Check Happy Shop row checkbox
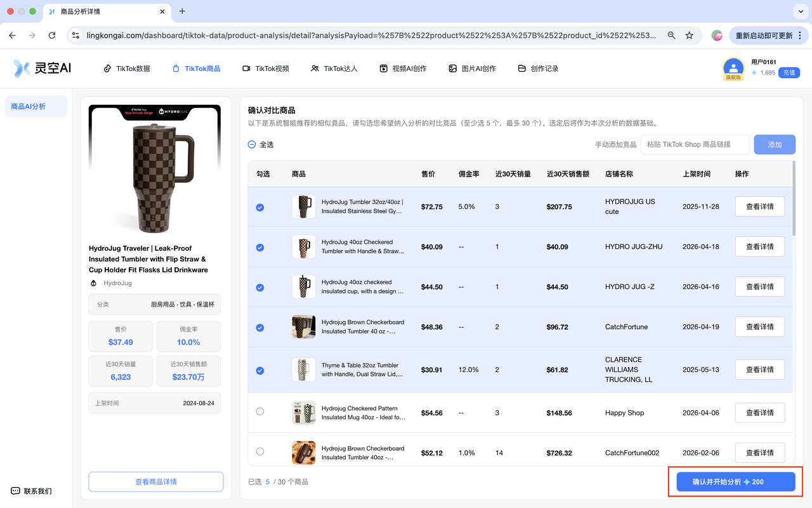The width and height of the screenshot is (812, 508). click(x=260, y=411)
